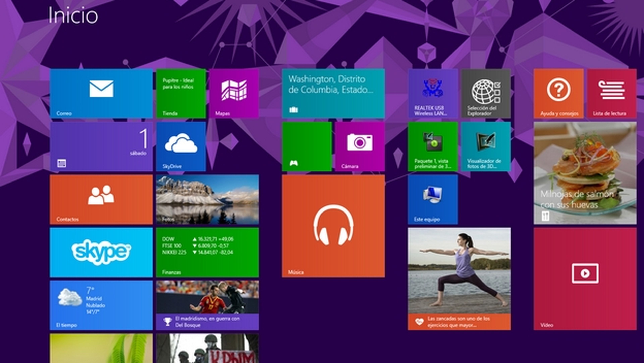Image resolution: width=644 pixels, height=363 pixels.
Task: Launch the Skype tile
Action: pyautogui.click(x=101, y=252)
